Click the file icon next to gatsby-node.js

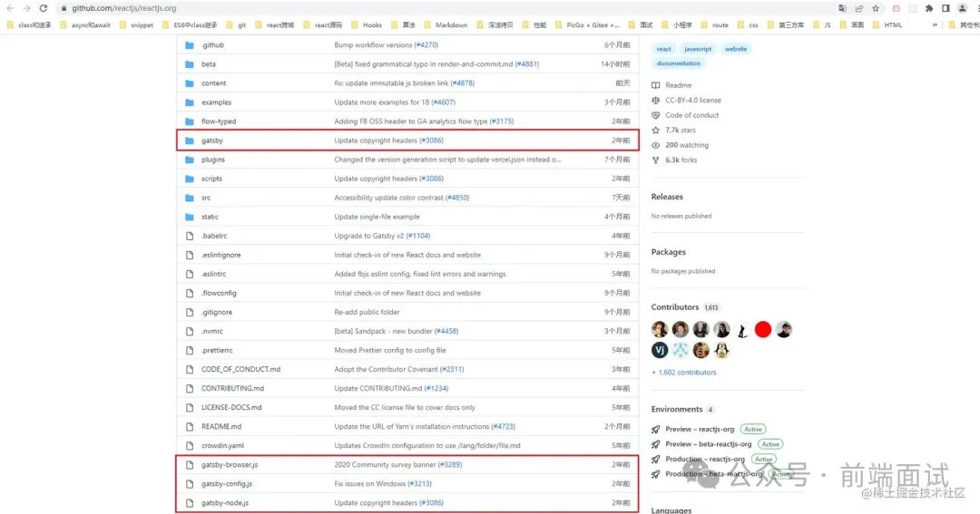click(x=190, y=503)
